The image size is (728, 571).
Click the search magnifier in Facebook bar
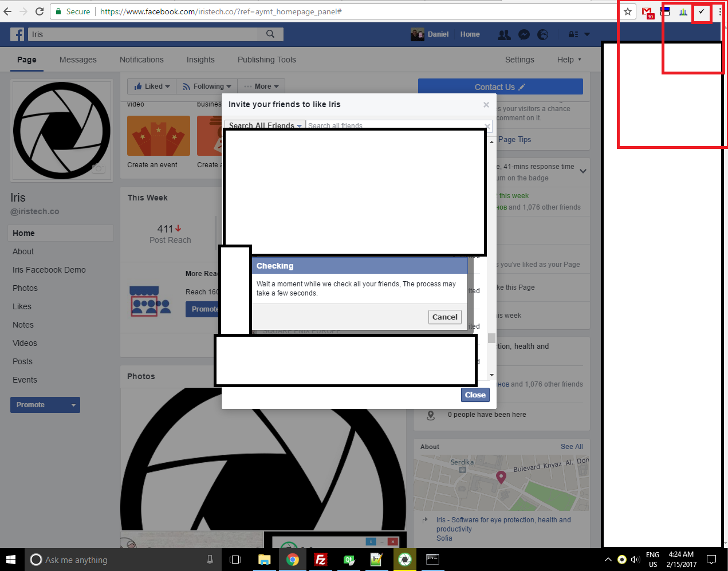pyautogui.click(x=270, y=34)
